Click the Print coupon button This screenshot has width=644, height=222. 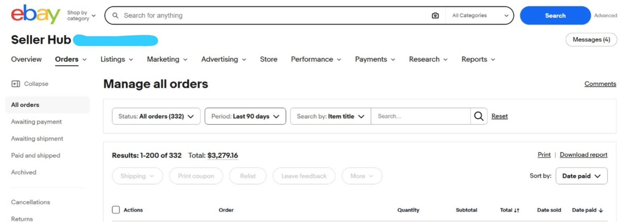196,176
